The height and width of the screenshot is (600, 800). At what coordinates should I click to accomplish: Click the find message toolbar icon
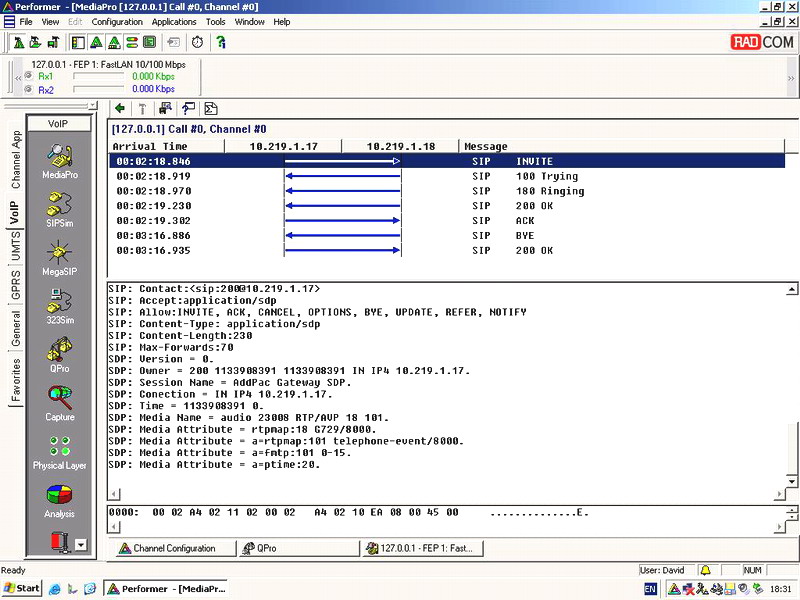(188, 108)
